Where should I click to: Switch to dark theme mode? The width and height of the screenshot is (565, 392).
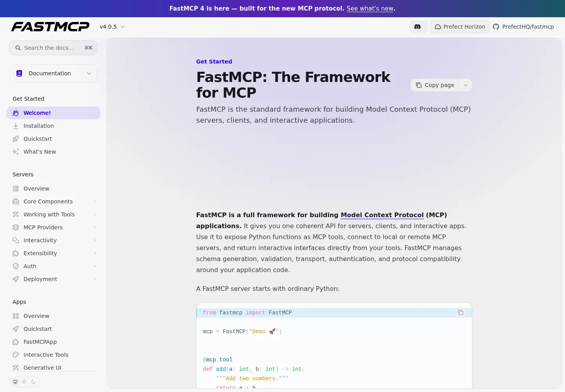(33, 382)
